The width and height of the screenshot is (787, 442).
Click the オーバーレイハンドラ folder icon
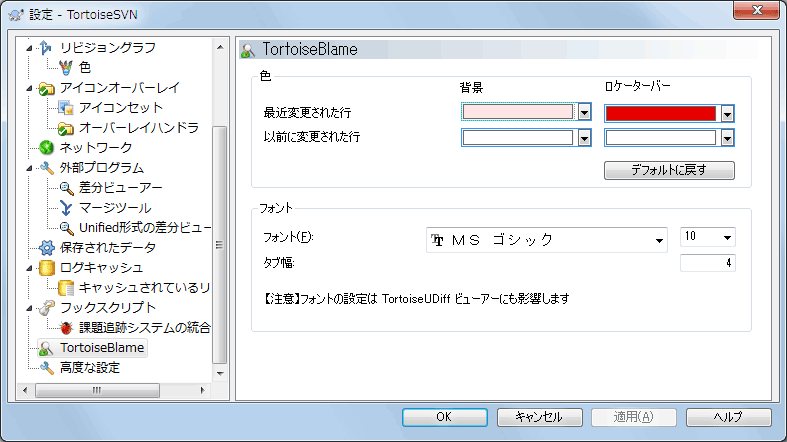click(x=66, y=127)
